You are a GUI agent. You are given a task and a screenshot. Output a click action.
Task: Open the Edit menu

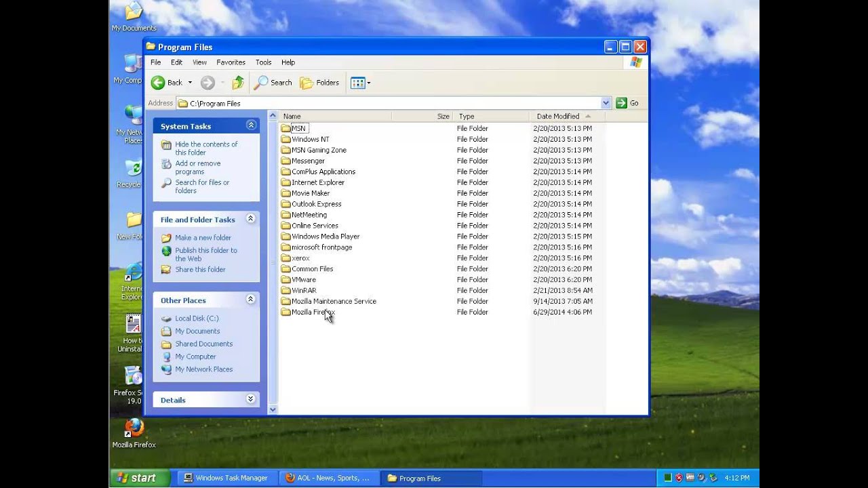(176, 62)
